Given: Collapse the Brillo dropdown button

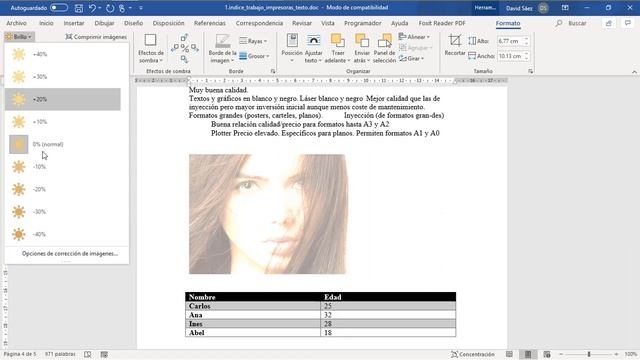Looking at the screenshot, I should tap(19, 37).
